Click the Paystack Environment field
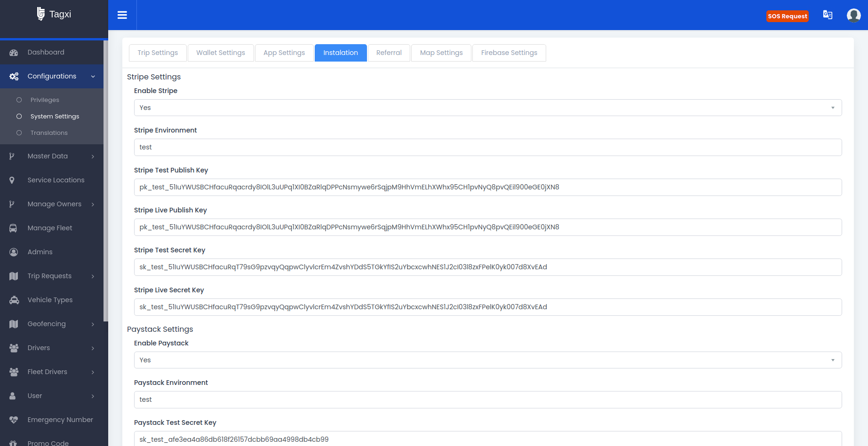 click(488, 399)
